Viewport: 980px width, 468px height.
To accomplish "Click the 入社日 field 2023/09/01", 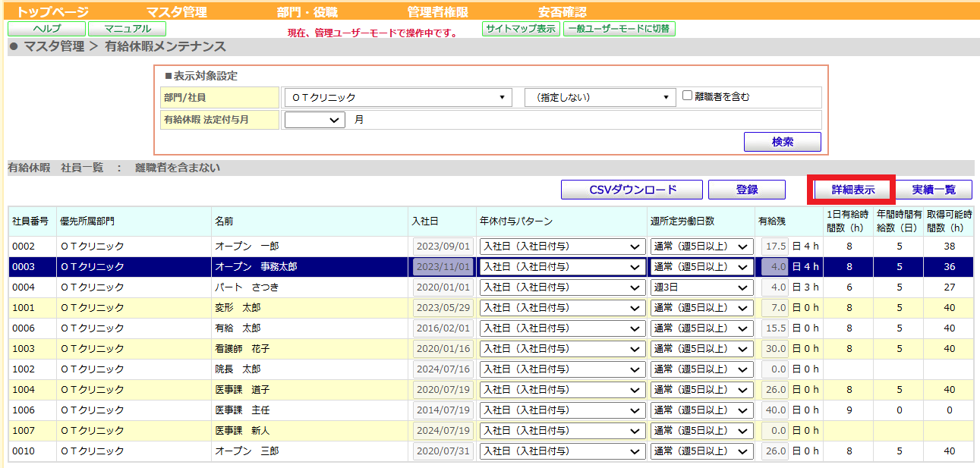I will pyautogui.click(x=443, y=247).
